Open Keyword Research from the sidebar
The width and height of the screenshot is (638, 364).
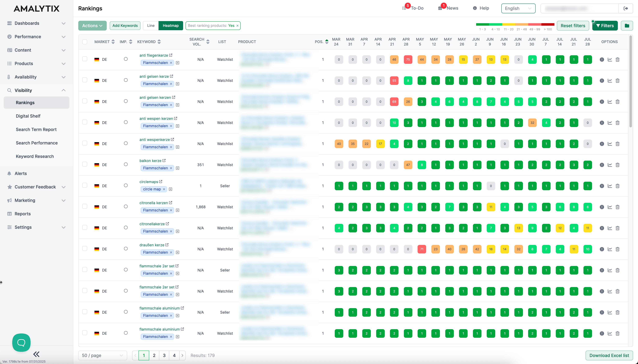tap(35, 156)
